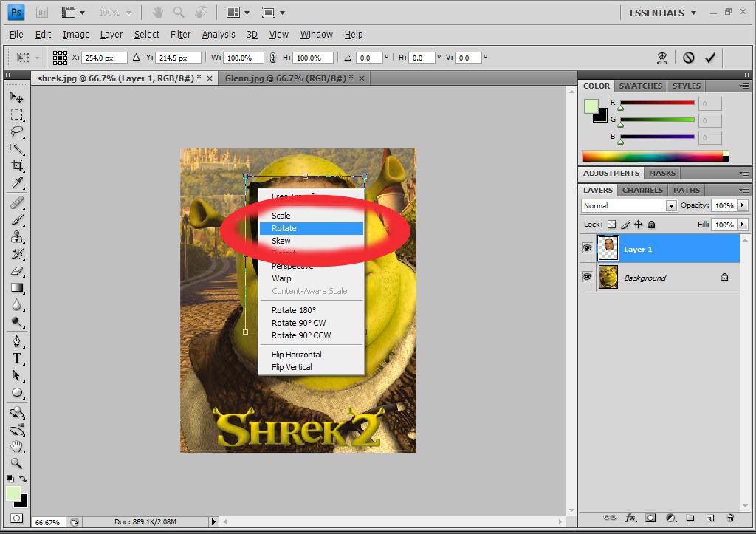Open the Layers panel options menu

click(744, 190)
